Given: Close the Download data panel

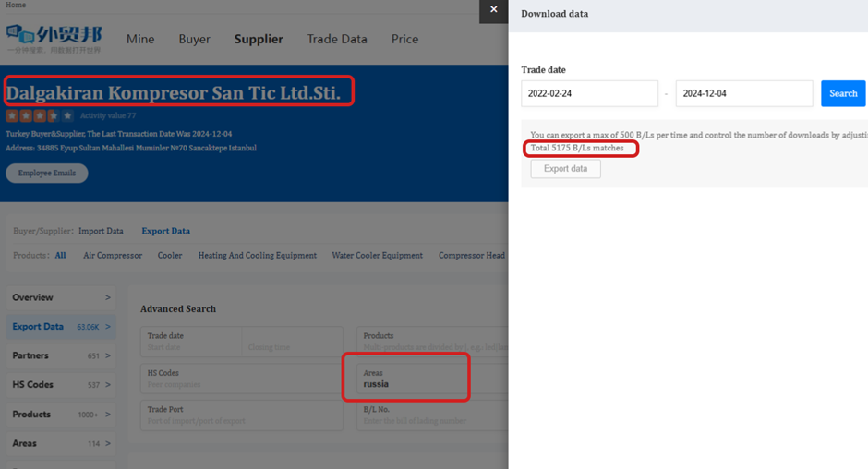Looking at the screenshot, I should click(493, 10).
